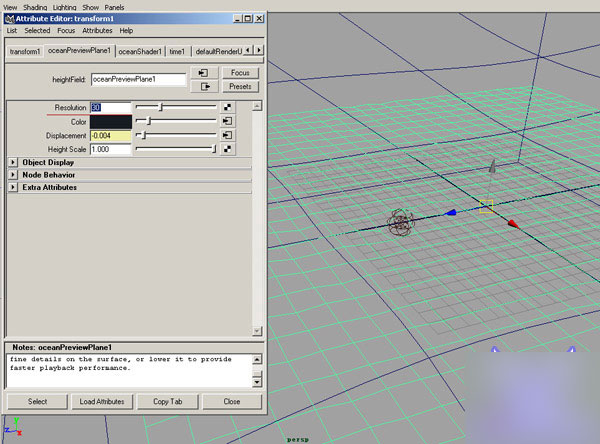600x444 pixels.
Task: Click the Copy Tab button
Action: pos(168,402)
